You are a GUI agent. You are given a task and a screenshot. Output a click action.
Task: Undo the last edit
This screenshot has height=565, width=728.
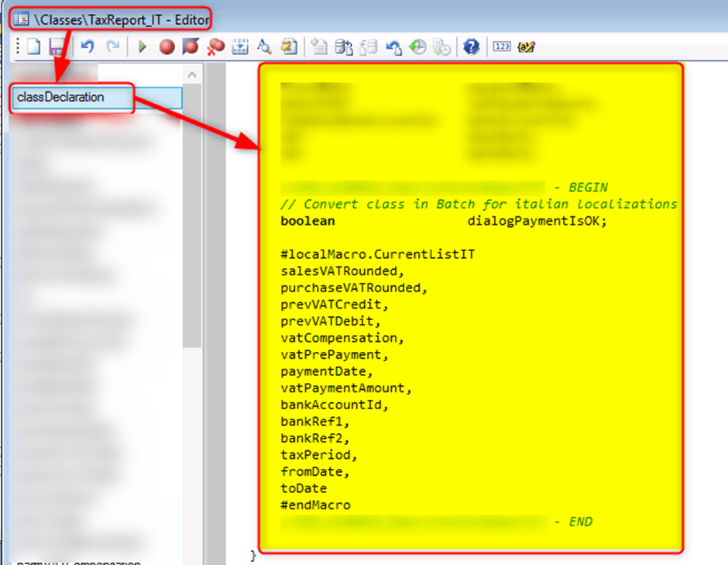click(88, 47)
